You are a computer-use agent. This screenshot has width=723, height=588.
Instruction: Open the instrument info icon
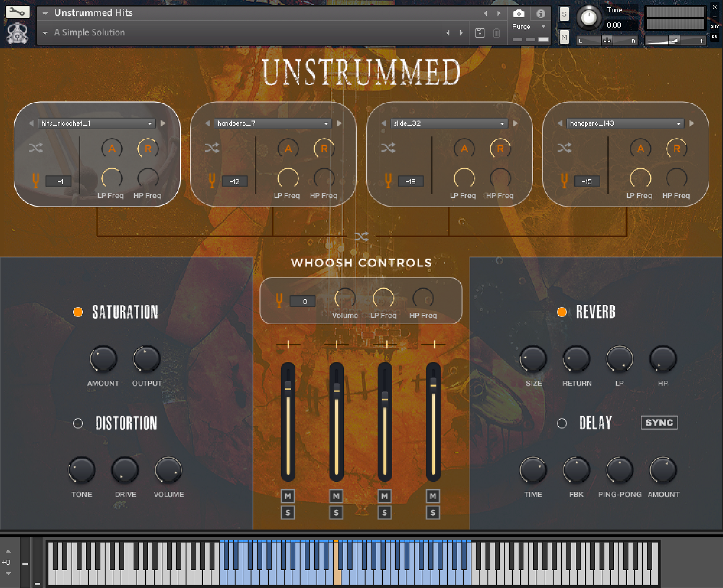click(x=541, y=14)
